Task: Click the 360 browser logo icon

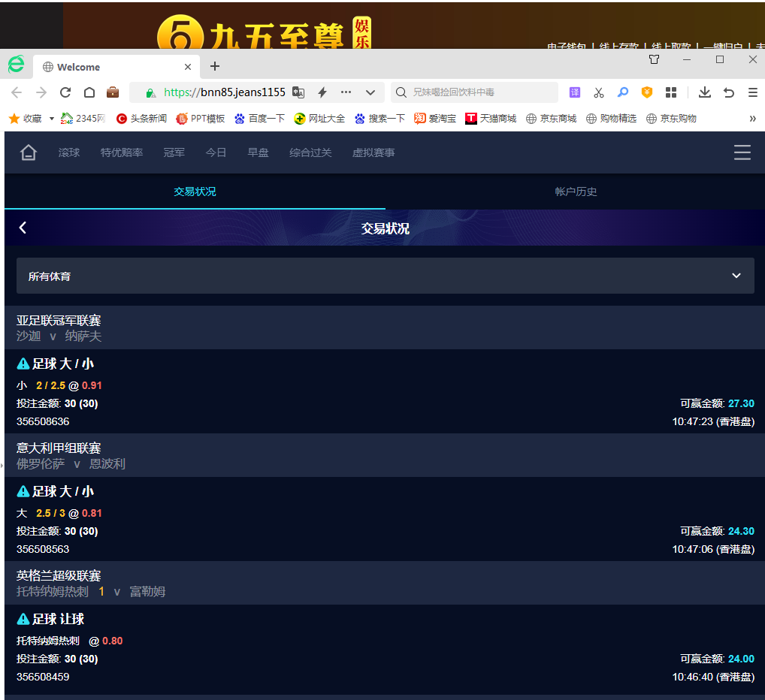Action: (16, 65)
